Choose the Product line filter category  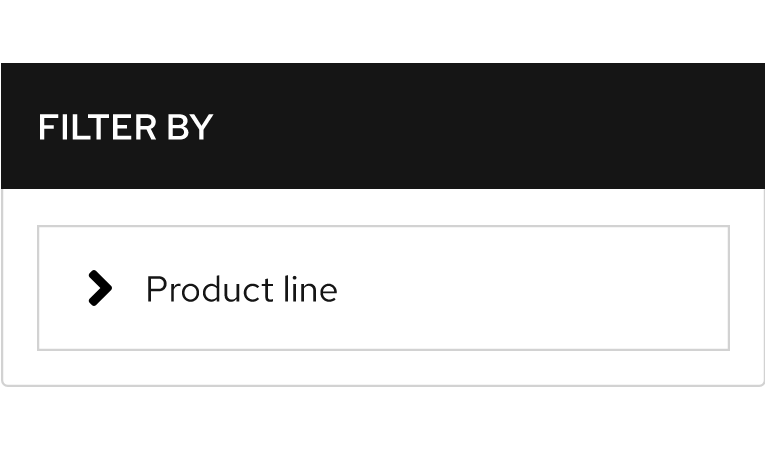241,290
